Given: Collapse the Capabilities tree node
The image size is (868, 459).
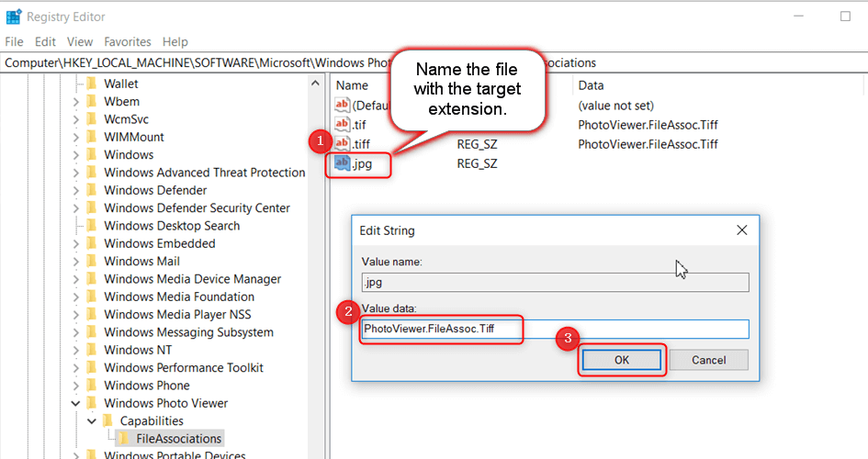Looking at the screenshot, I should pyautogui.click(x=92, y=420).
